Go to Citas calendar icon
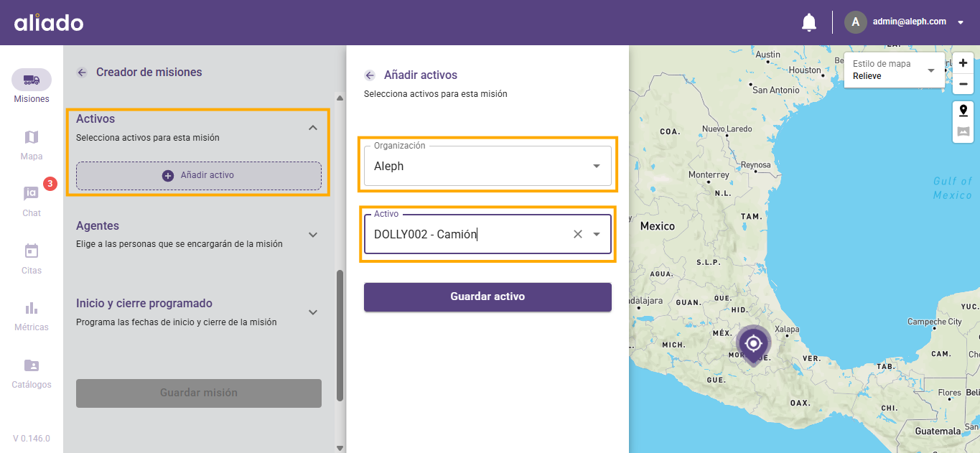980x453 pixels. point(32,251)
